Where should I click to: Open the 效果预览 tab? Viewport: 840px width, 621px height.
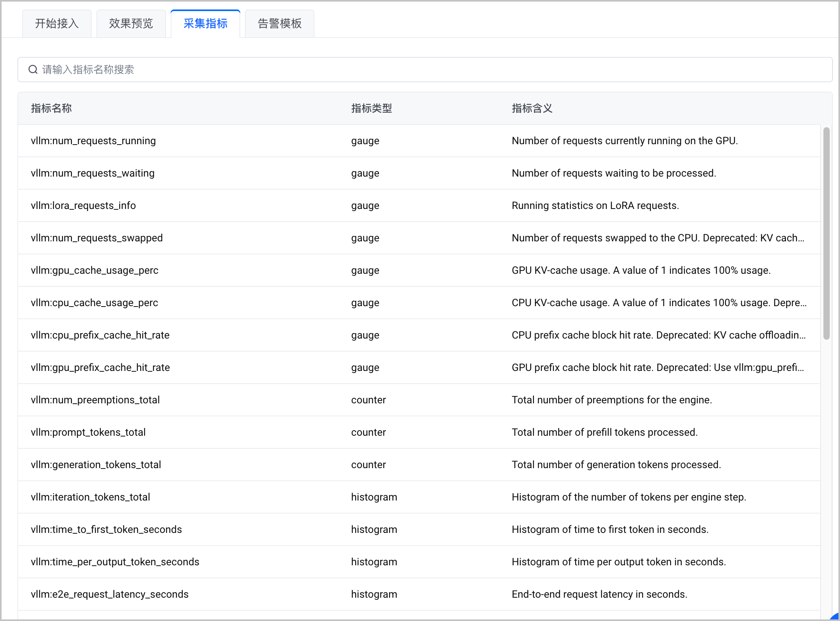click(x=131, y=24)
